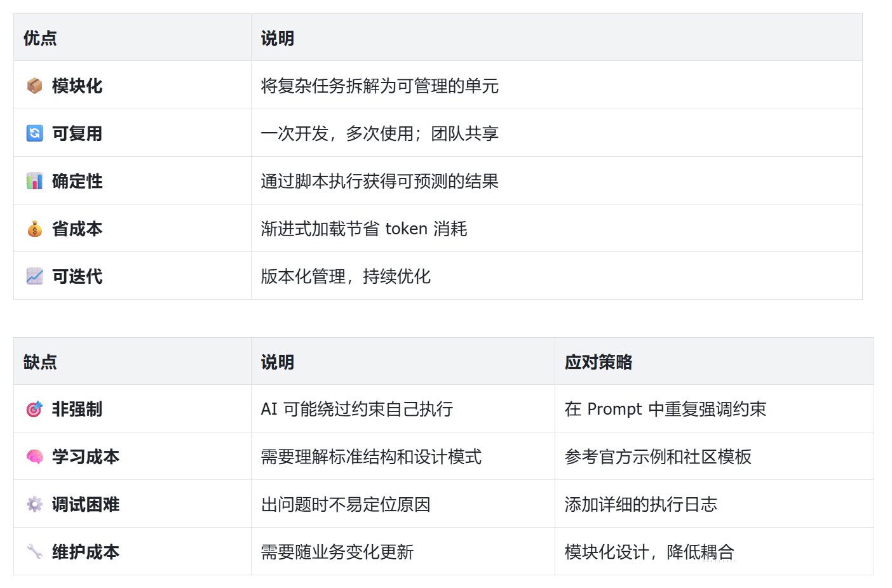892x588 pixels.
Task: Click the bar chart icon beside 确定性
Action: click(34, 181)
